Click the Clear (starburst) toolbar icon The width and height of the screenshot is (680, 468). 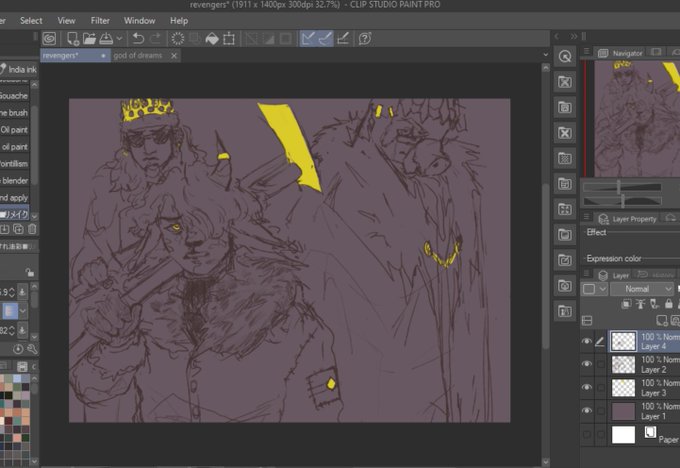[x=177, y=39]
